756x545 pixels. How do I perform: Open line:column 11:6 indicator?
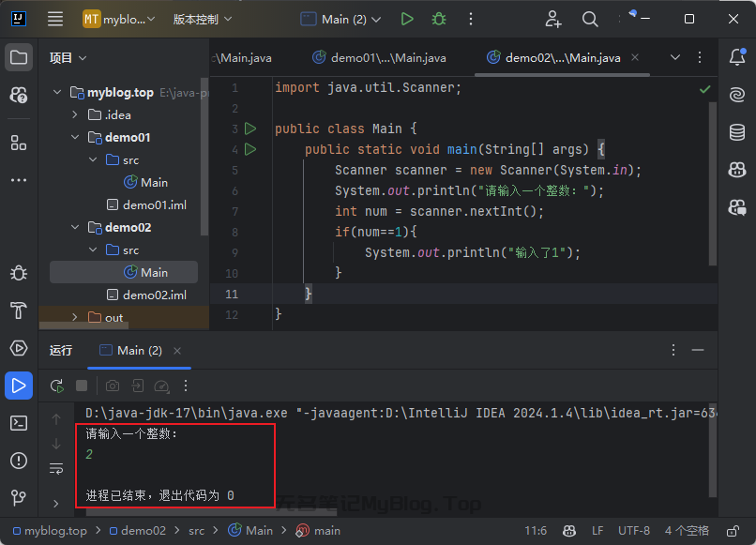pyautogui.click(x=536, y=531)
